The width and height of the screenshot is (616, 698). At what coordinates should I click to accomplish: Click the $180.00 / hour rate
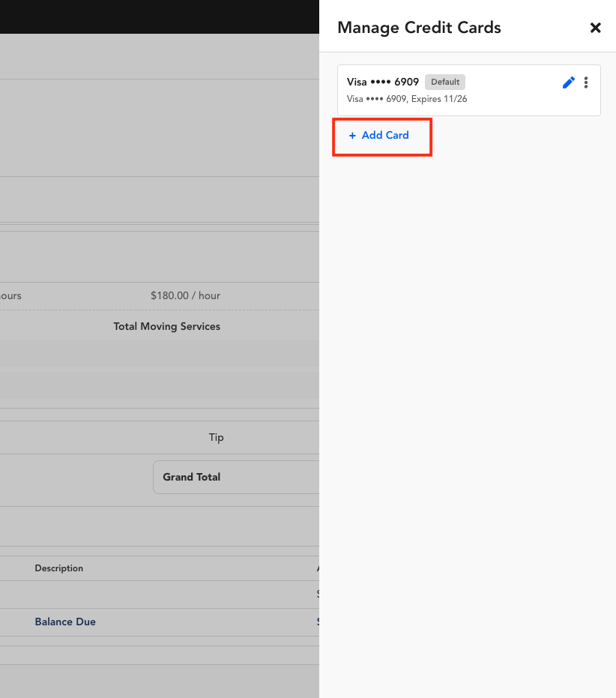click(x=186, y=295)
